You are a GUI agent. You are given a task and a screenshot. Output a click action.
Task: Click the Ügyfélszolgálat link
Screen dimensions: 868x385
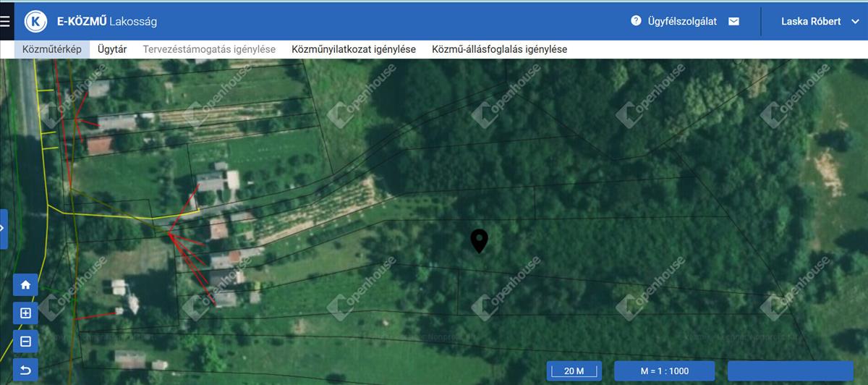(684, 21)
